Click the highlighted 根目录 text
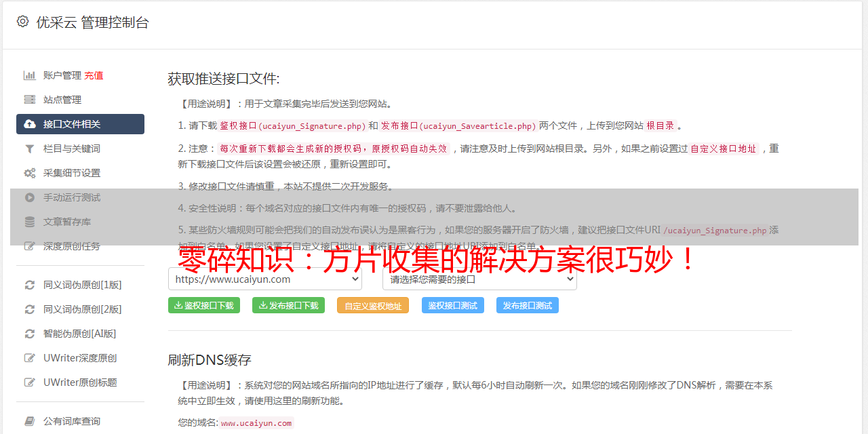 [x=660, y=125]
